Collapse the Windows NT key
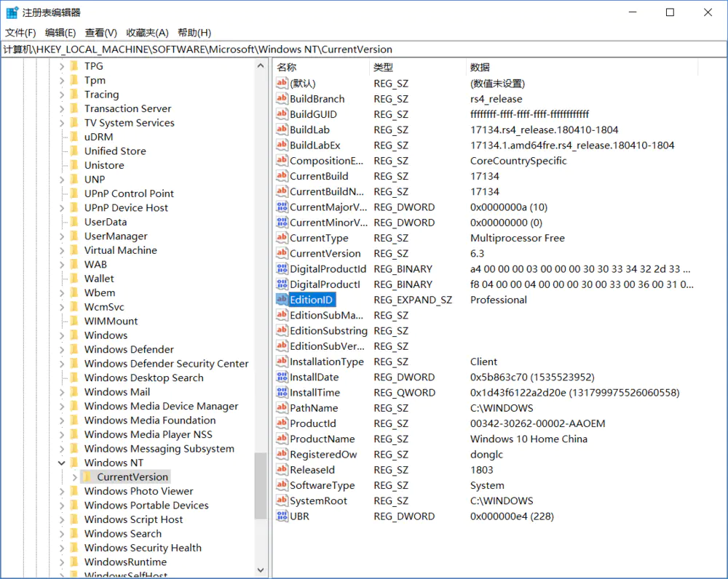 [x=62, y=463]
